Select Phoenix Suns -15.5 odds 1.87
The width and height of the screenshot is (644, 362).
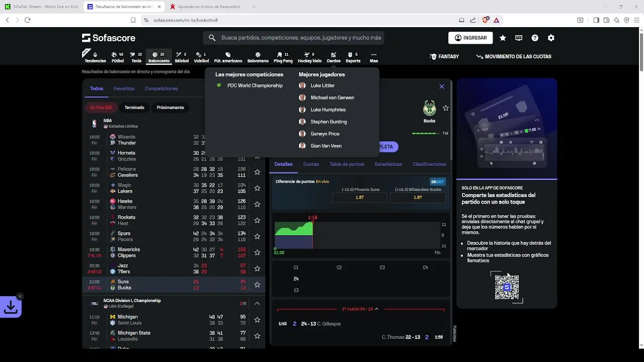click(360, 198)
